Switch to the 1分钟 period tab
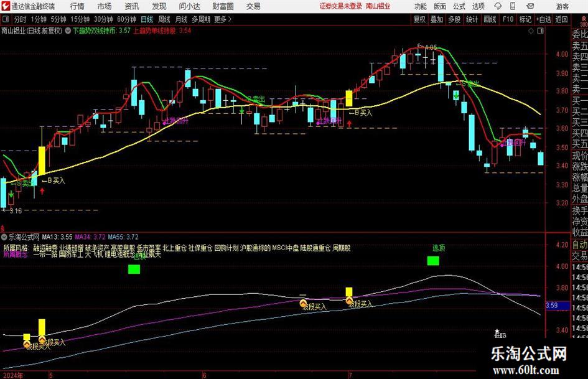This screenshot has height=379, width=588. coord(39,19)
